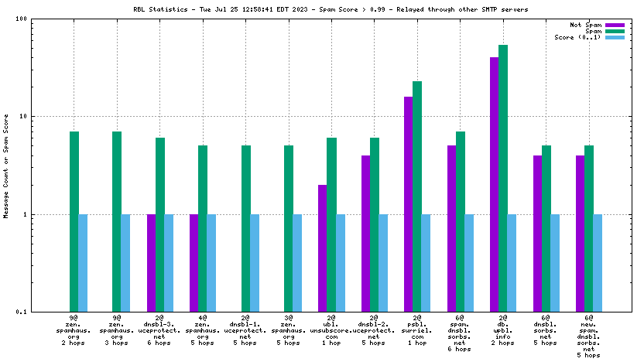Viewport: 644px width, 362px height.
Task: Select the purple bar for psbl.surriel.com
Action: click(408, 204)
